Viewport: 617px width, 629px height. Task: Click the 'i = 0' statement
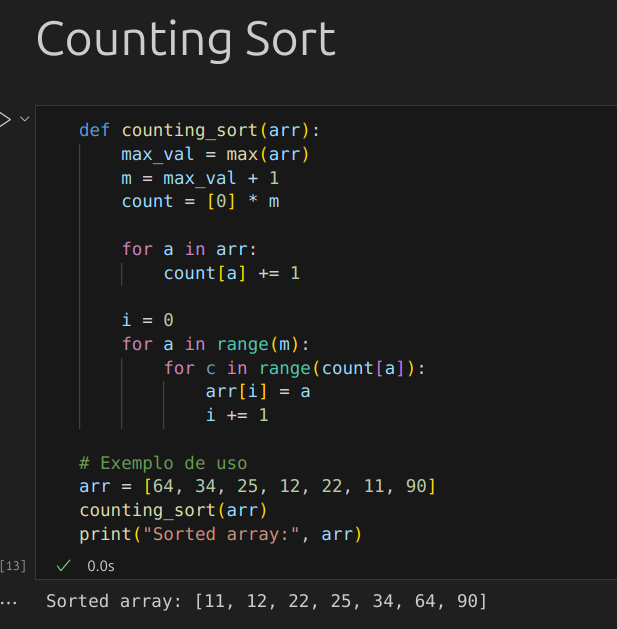(x=148, y=320)
